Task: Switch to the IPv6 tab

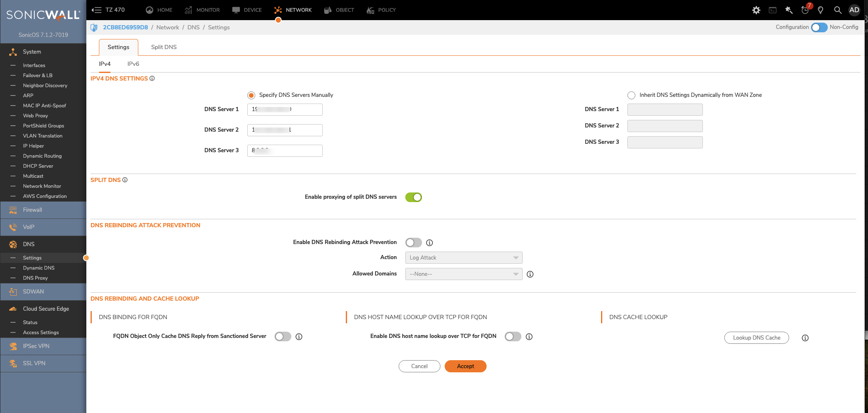Action: coord(133,64)
